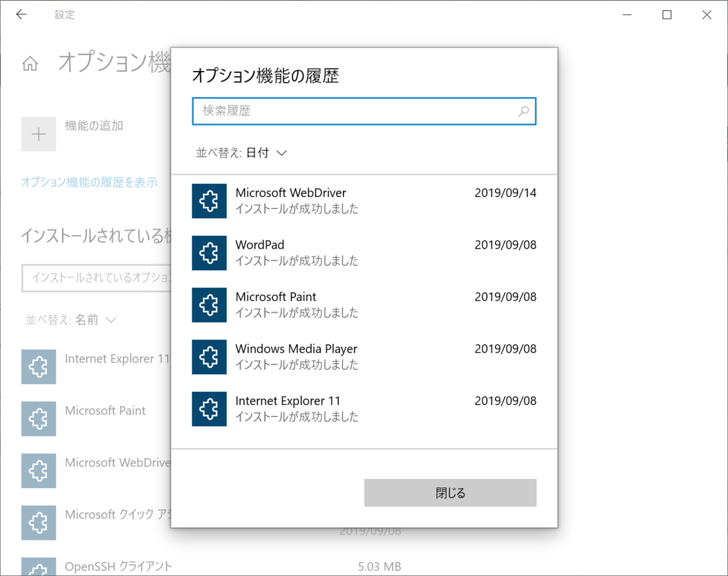
Task: Click the search magnifier icon in history search box
Action: [x=524, y=111]
